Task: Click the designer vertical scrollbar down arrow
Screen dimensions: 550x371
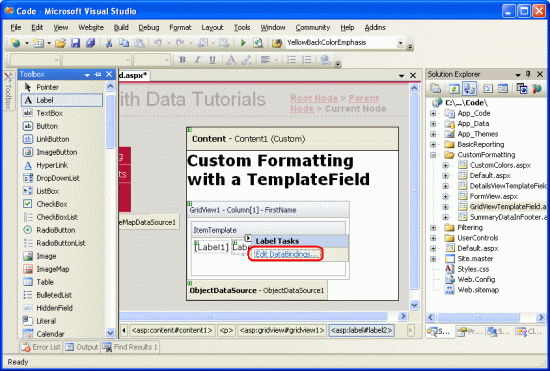Action: pos(414,305)
